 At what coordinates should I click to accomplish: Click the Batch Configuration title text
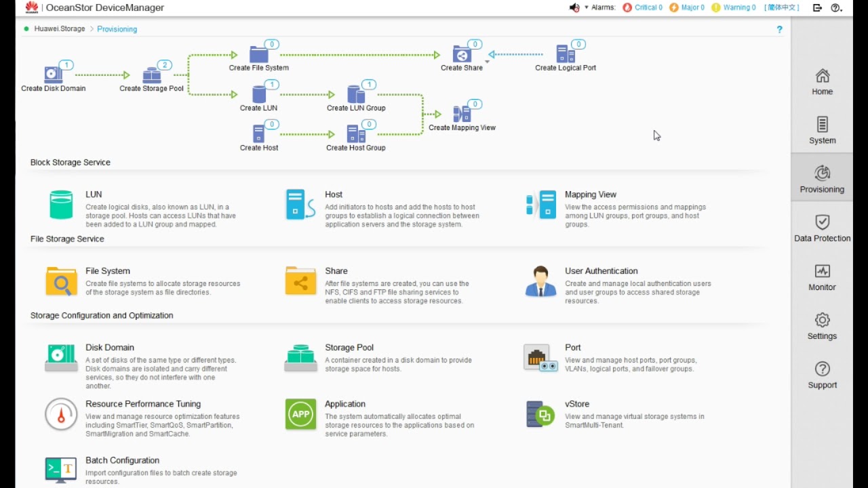(x=123, y=460)
